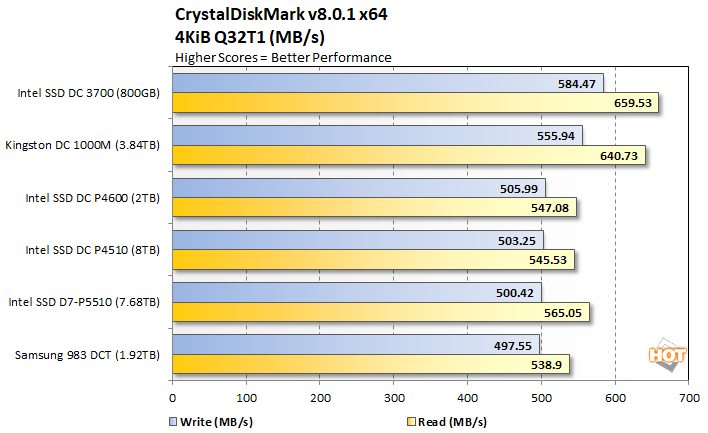Screen dimensions: 708x433
Task: Click the axis tick label 100
Action: click(x=247, y=398)
